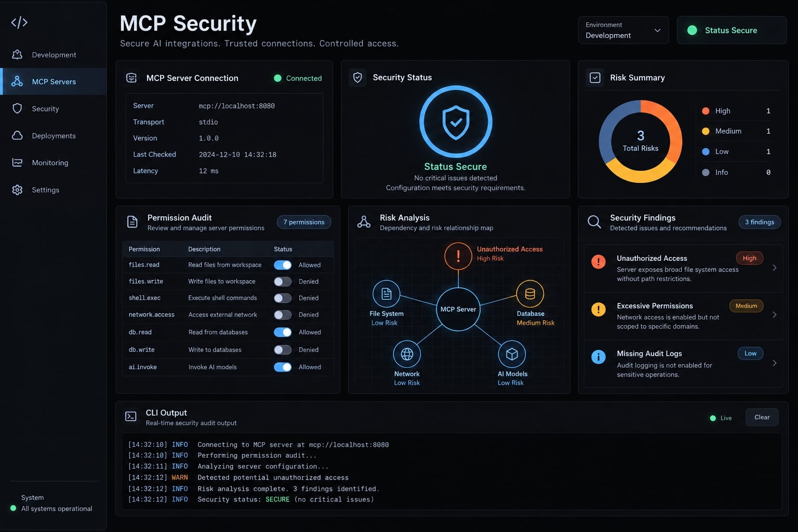Image resolution: width=798 pixels, height=532 pixels.
Task: Click the central MCP Server node
Action: pos(458,309)
